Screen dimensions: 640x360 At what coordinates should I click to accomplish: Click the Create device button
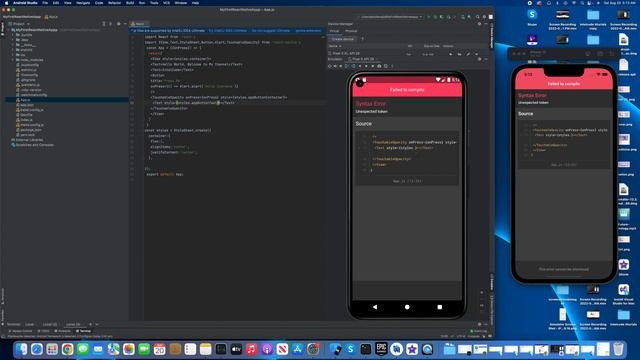click(x=342, y=39)
